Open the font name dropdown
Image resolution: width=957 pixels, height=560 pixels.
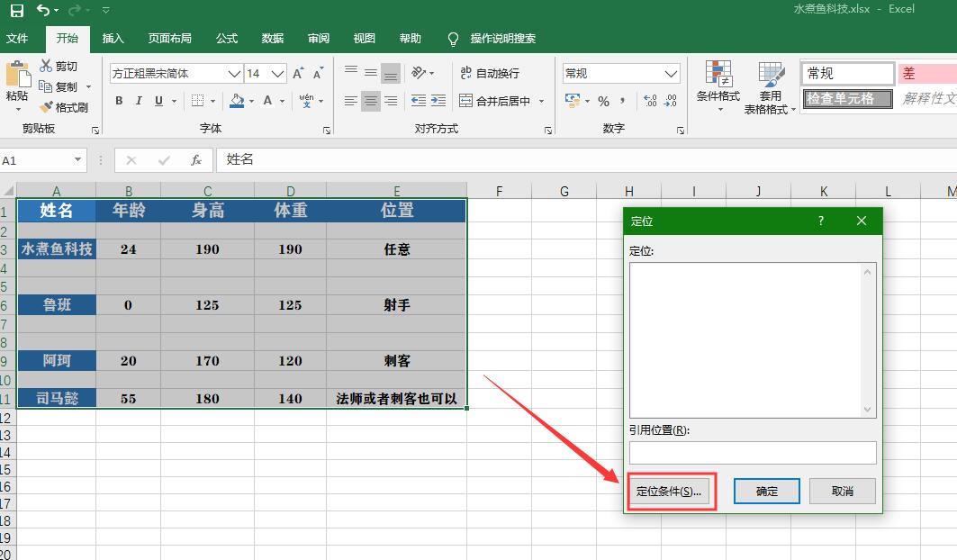234,74
